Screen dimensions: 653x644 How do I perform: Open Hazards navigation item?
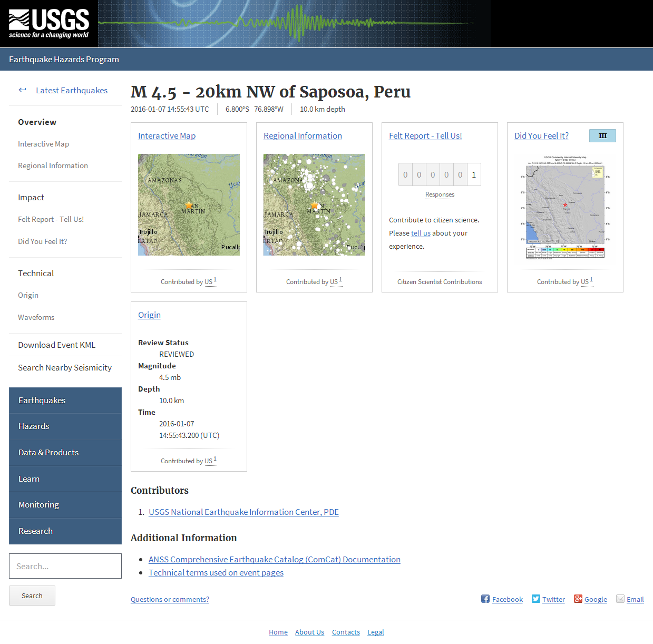(x=65, y=426)
